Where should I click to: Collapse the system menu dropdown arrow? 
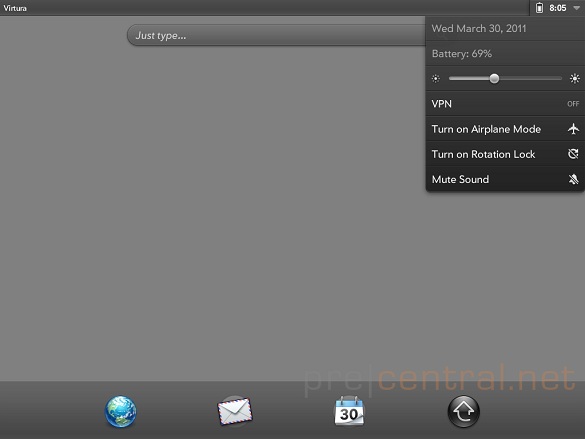pyautogui.click(x=576, y=8)
